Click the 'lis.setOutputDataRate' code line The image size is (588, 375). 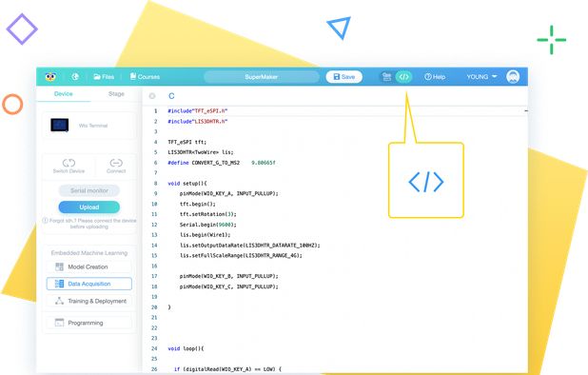[249, 246]
